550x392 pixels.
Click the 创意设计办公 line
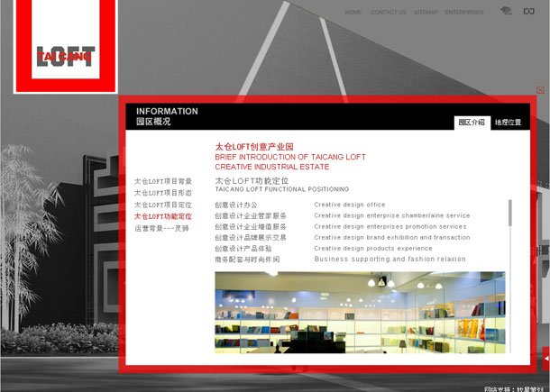(236, 205)
